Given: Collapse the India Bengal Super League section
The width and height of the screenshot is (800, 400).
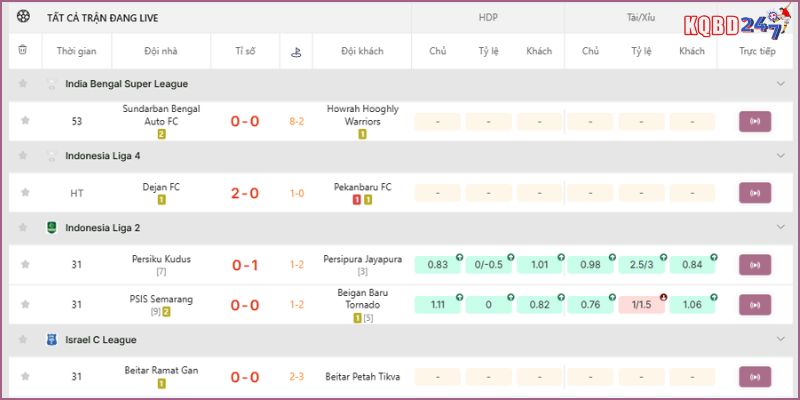Looking at the screenshot, I should (781, 84).
